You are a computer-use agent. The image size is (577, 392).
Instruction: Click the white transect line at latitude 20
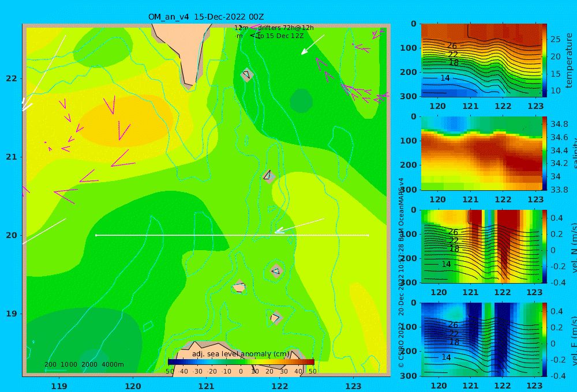coord(232,235)
